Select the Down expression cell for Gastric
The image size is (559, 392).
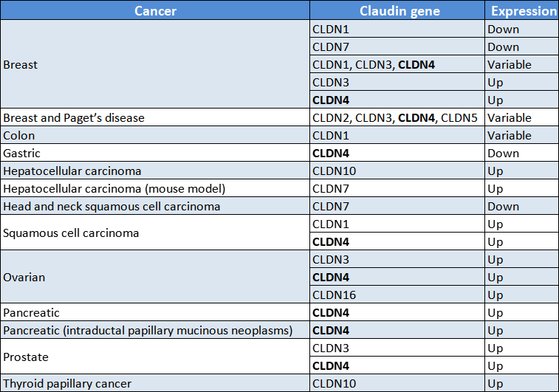(x=503, y=154)
